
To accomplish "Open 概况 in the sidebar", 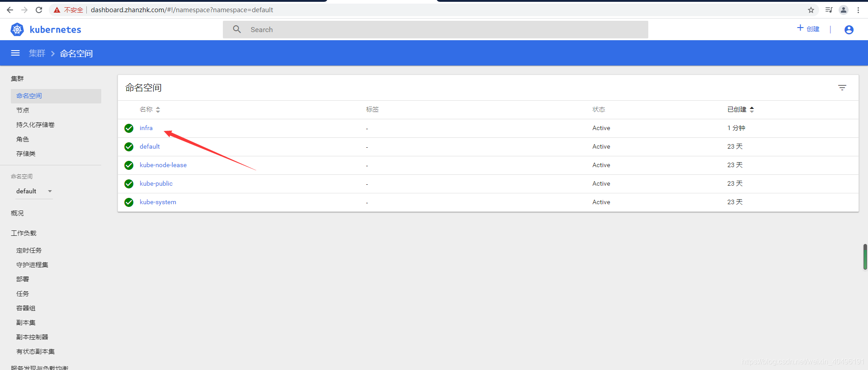I will (x=17, y=213).
